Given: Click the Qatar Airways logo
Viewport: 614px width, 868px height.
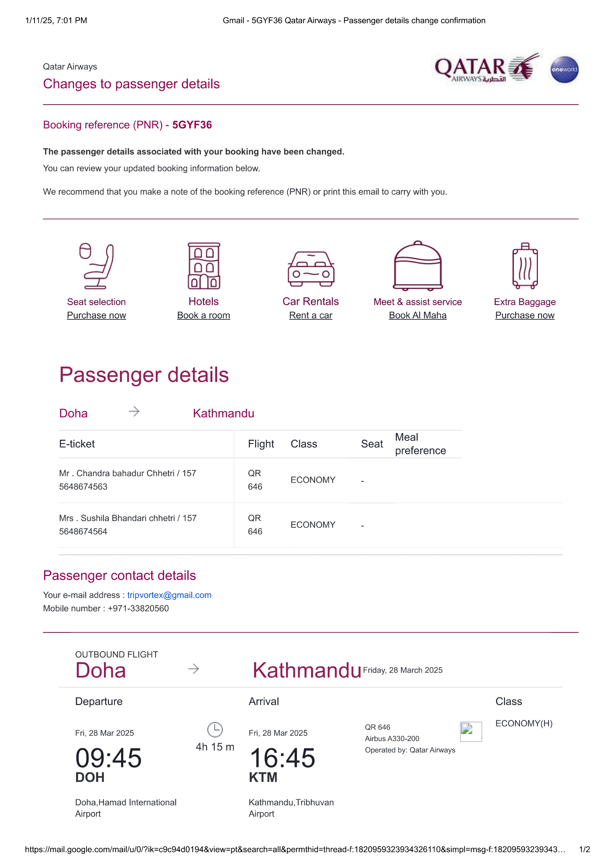Looking at the screenshot, I should [488, 68].
